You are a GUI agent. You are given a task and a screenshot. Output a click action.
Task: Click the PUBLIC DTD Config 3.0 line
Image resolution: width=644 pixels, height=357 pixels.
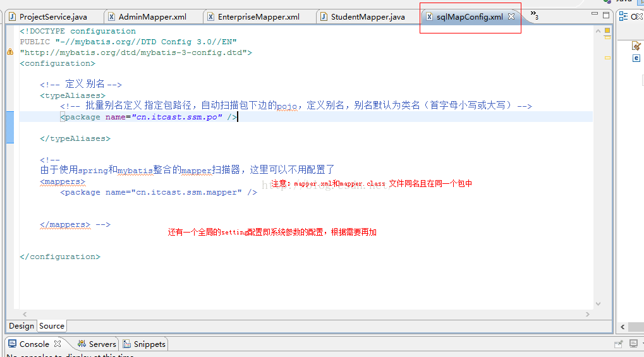[128, 42]
